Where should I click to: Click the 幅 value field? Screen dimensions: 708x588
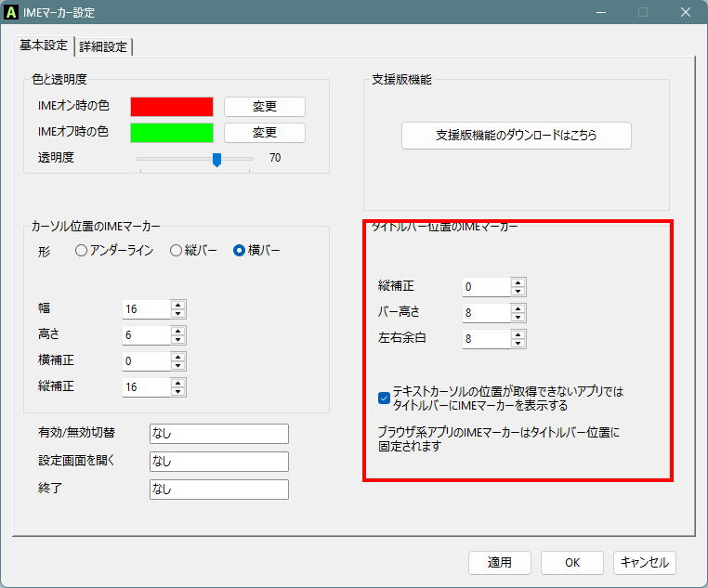pyautogui.click(x=147, y=309)
